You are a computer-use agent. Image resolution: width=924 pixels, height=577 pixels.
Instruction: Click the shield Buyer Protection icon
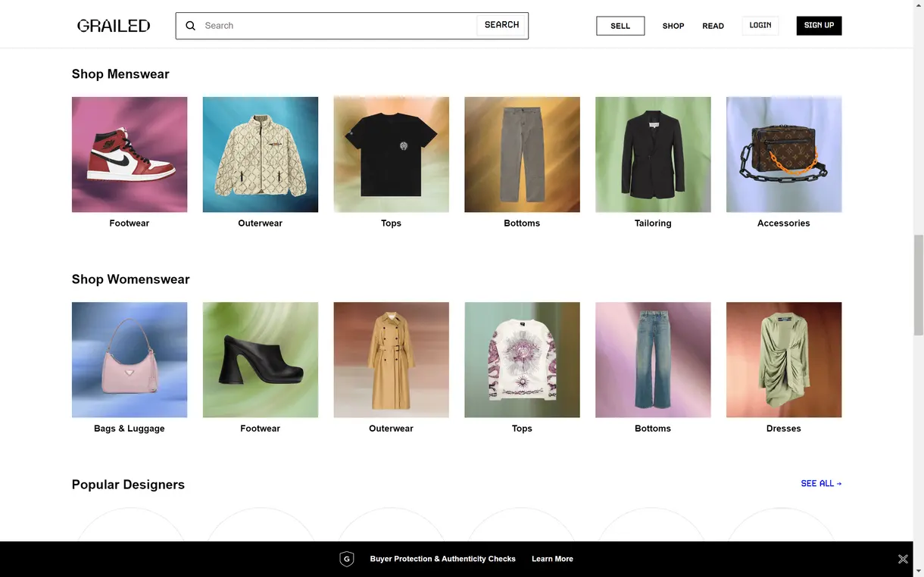(x=347, y=559)
